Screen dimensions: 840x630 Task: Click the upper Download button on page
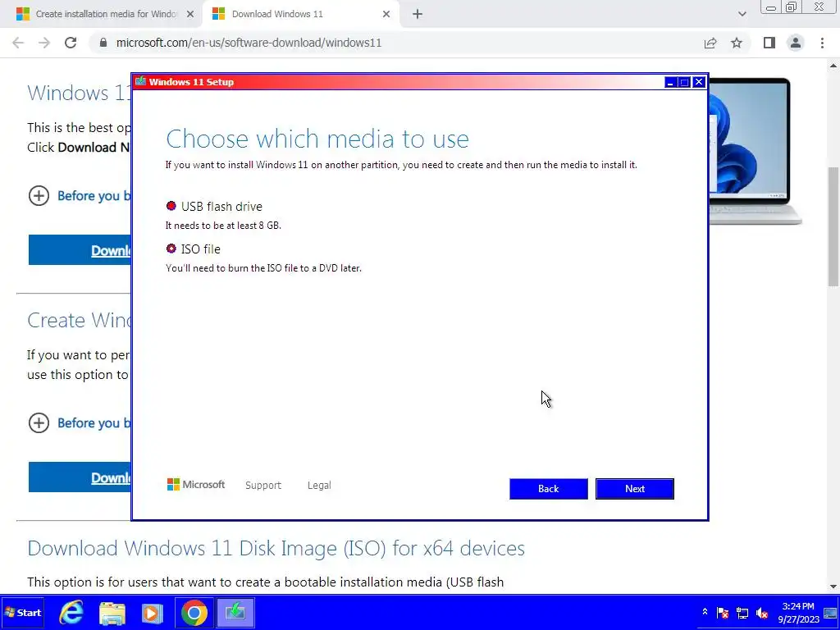coord(80,249)
